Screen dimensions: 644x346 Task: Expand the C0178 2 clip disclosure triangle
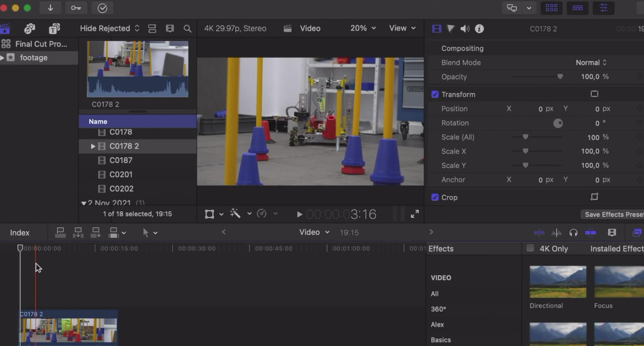[x=93, y=146]
